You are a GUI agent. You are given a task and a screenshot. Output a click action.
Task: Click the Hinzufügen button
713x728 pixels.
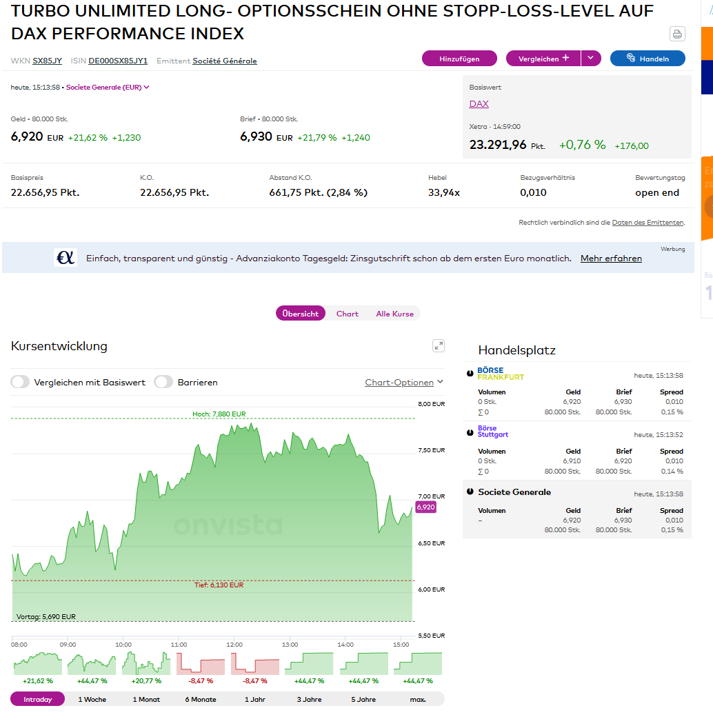click(x=459, y=59)
